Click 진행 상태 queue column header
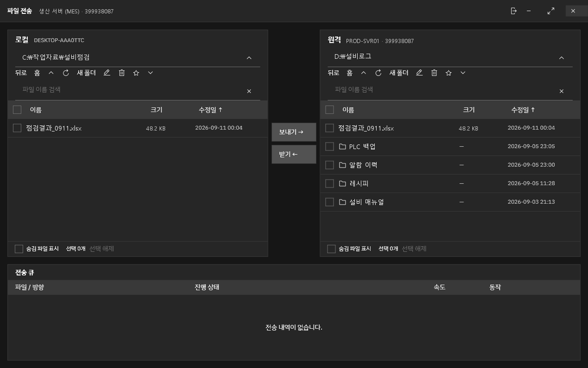Viewport: 588px width, 368px height. pos(207,287)
